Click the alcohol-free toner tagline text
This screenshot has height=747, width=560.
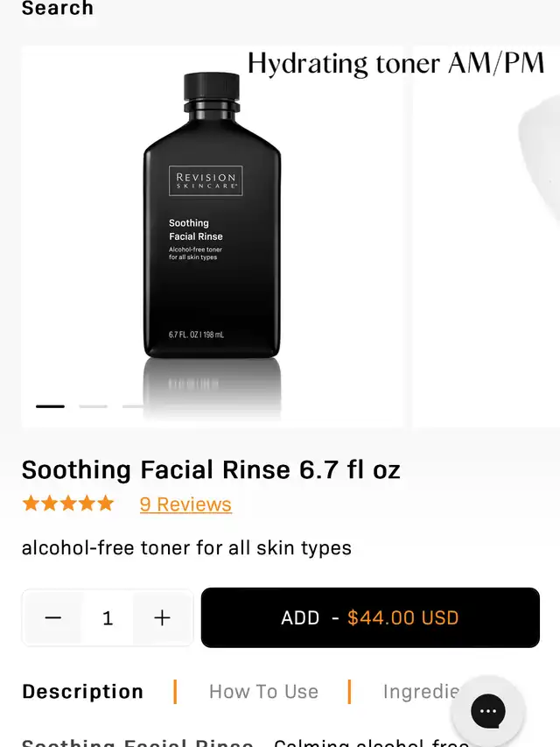pyautogui.click(x=186, y=548)
